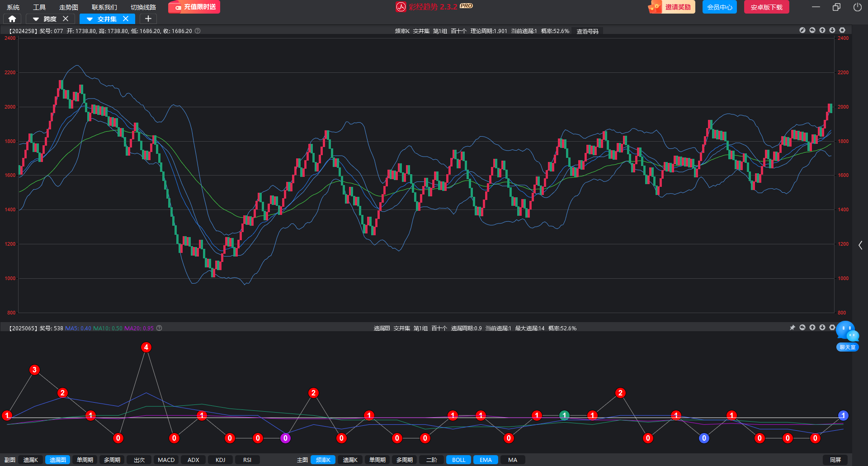Click the pin icon on sub chart
The image size is (868, 466).
tap(793, 328)
